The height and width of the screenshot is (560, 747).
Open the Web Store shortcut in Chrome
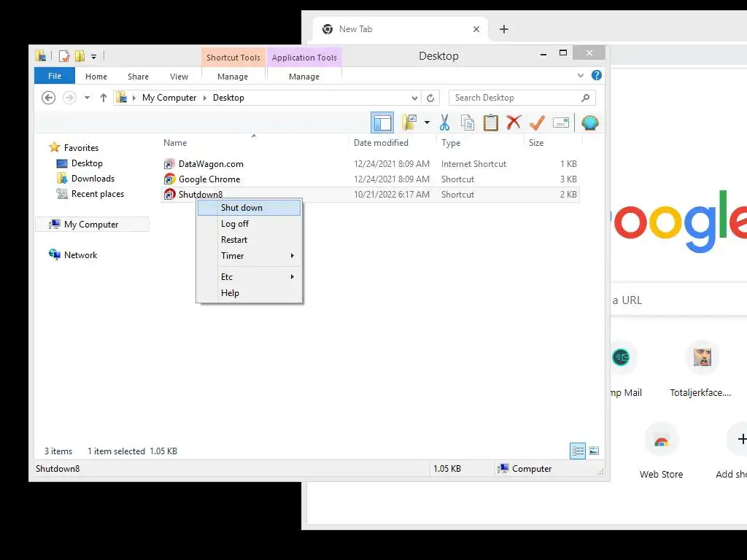click(661, 451)
